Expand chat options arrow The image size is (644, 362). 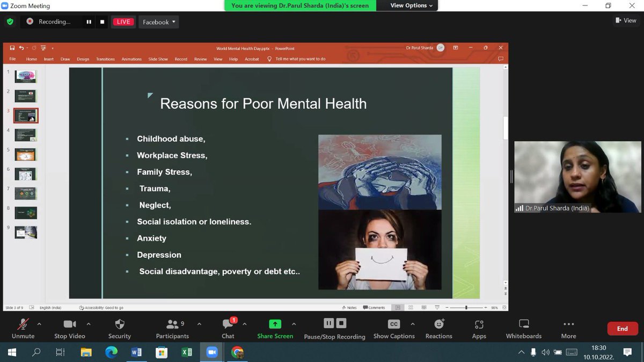tap(245, 324)
